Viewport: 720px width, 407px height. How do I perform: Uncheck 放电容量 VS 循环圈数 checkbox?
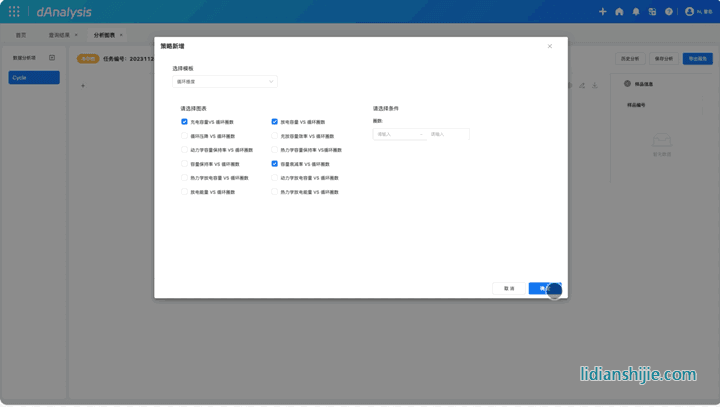point(274,122)
